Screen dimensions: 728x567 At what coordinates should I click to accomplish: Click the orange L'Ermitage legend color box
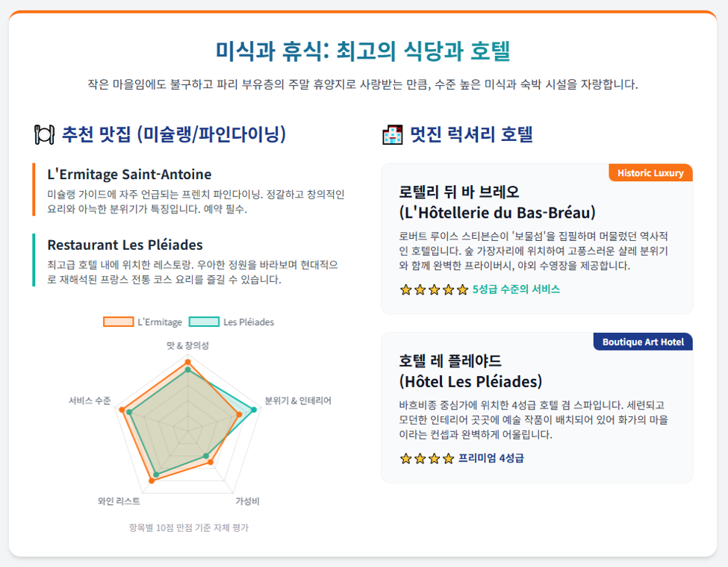point(119,322)
